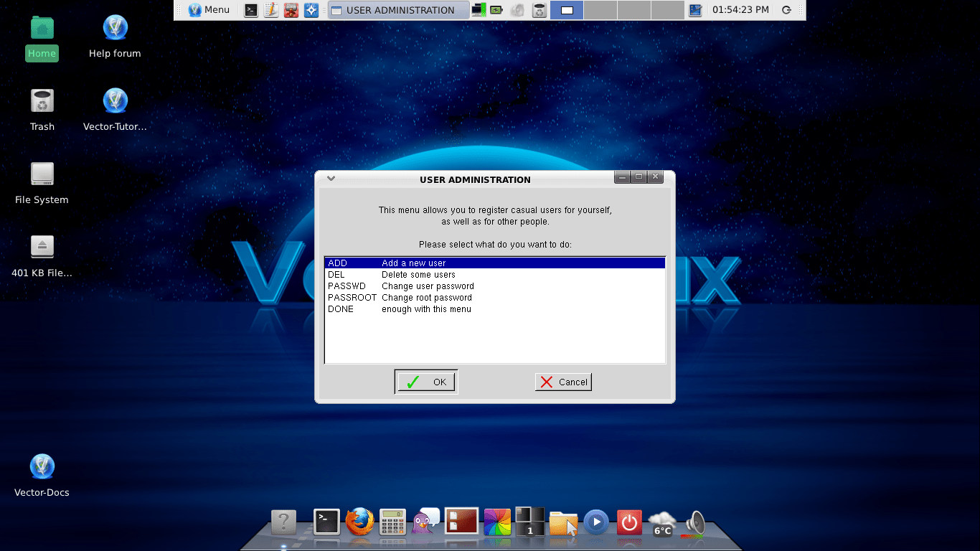The width and height of the screenshot is (980, 551).
Task: Launch Firefox from the dock
Action: (x=359, y=522)
